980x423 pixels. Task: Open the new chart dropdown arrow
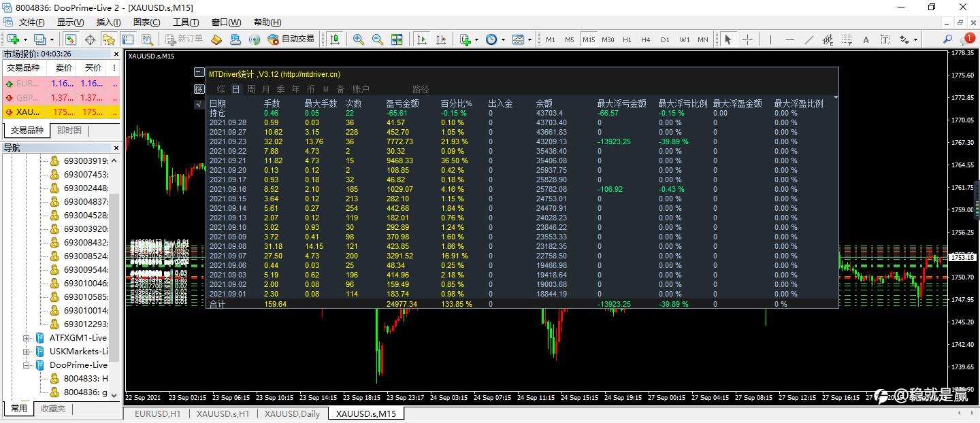(x=24, y=39)
